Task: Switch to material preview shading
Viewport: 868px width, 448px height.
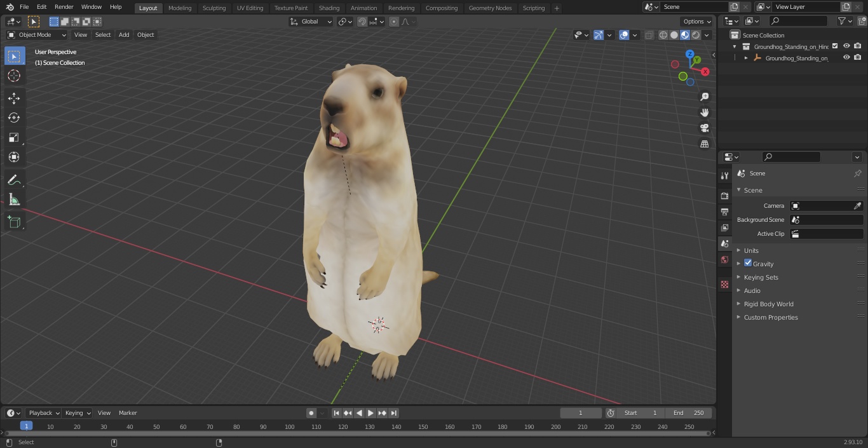Action: pos(685,35)
